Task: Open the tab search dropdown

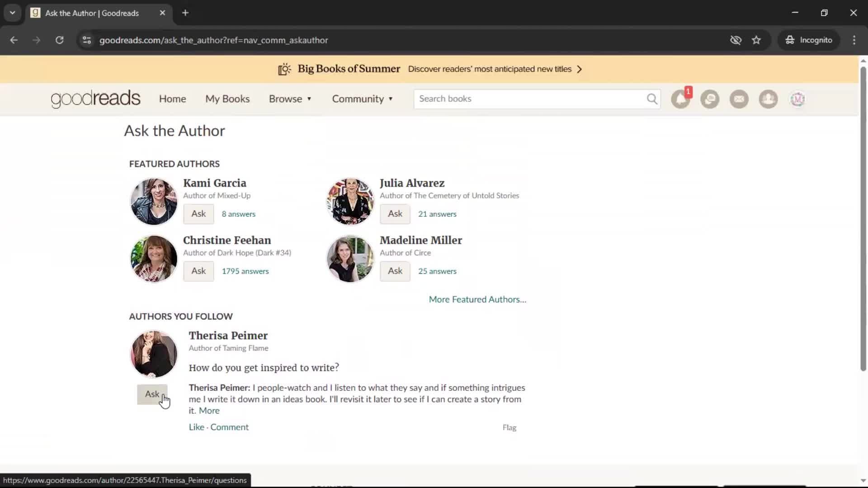Action: [13, 13]
